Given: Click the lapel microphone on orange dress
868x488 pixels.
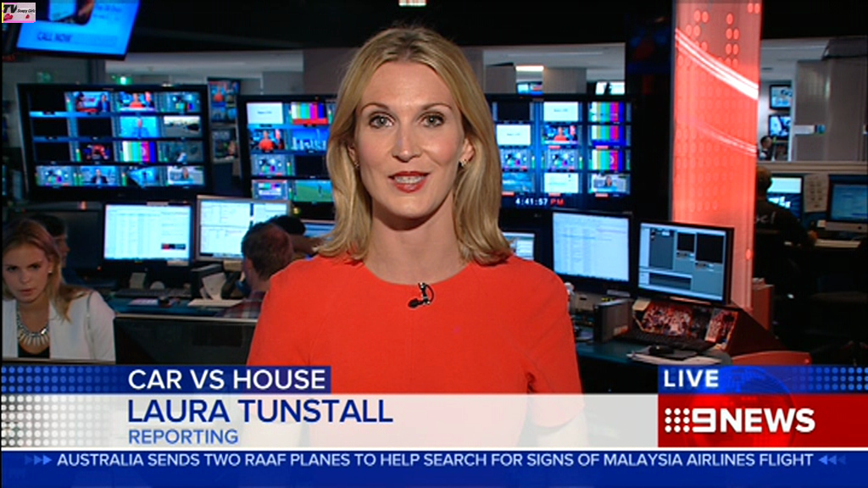Looking at the screenshot, I should 420,296.
